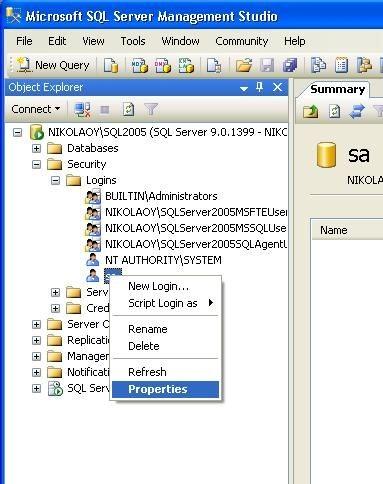The image size is (383, 484).
Task: Select the Security folder label
Action: click(x=87, y=164)
